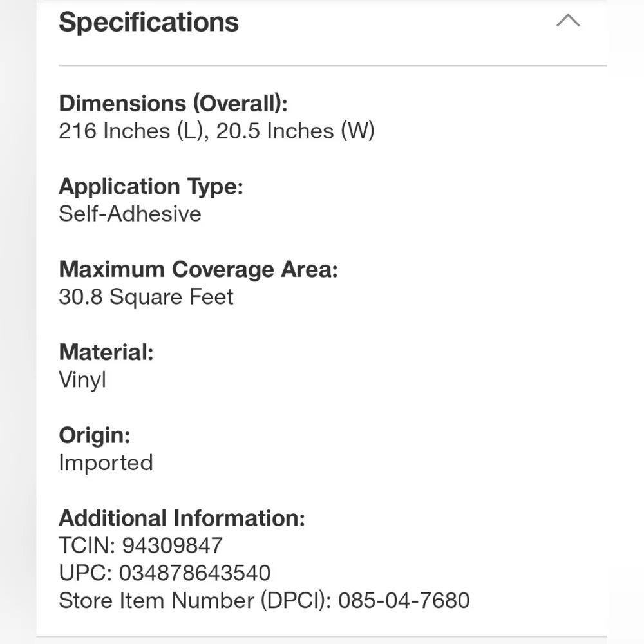This screenshot has height=644, width=644.
Task: Click the 30.8 Square Feet value
Action: pyautogui.click(x=146, y=297)
